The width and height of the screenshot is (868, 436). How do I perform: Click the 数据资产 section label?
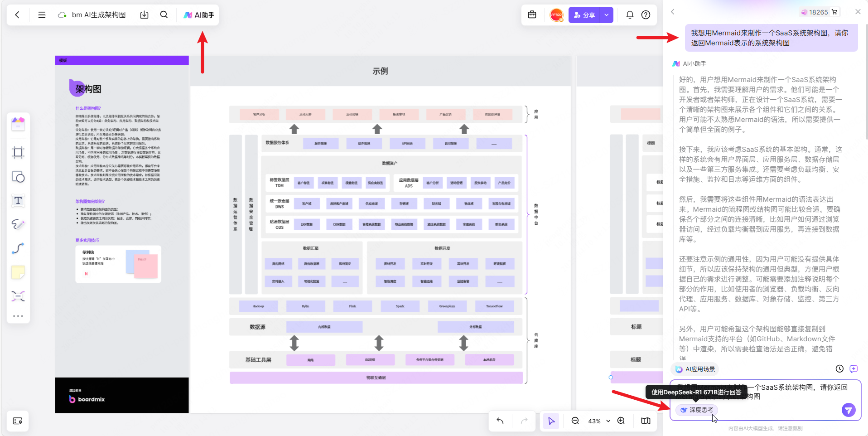coord(390,163)
